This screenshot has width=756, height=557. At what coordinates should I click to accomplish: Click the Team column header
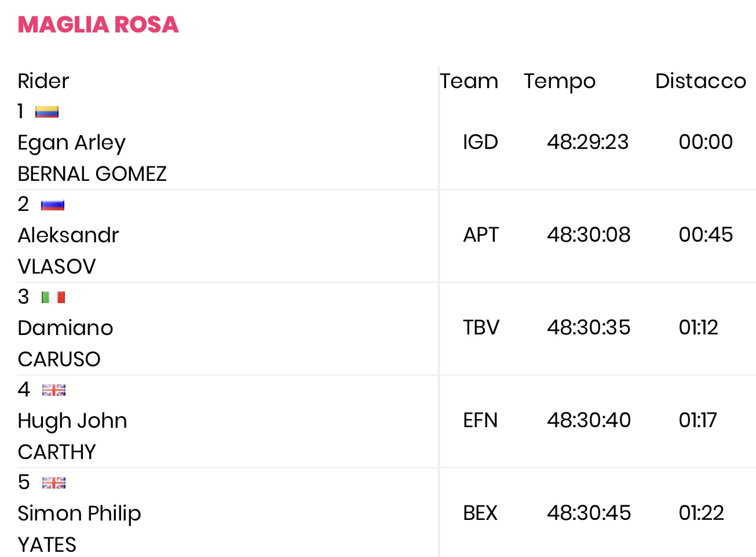[x=469, y=81]
